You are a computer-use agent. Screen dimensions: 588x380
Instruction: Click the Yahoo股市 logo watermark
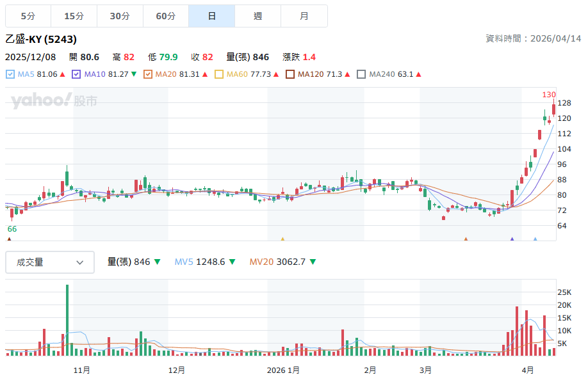54,100
